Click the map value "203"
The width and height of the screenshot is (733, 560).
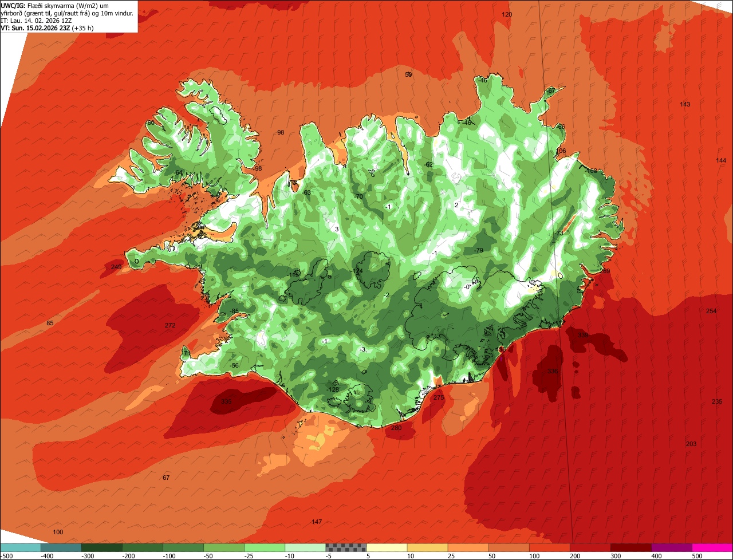pyautogui.click(x=691, y=444)
